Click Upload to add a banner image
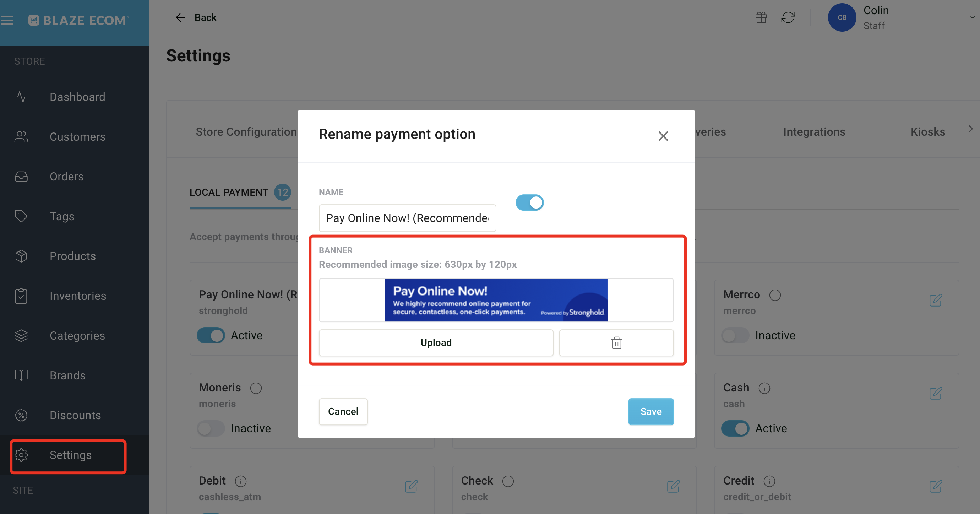This screenshot has width=980, height=514. [x=435, y=342]
